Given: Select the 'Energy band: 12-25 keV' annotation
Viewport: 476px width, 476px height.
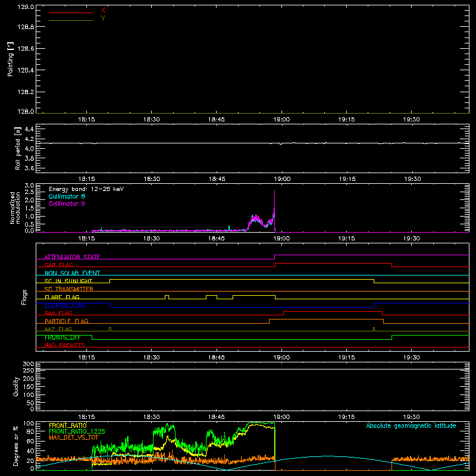Looking at the screenshot, I should pos(86,189).
